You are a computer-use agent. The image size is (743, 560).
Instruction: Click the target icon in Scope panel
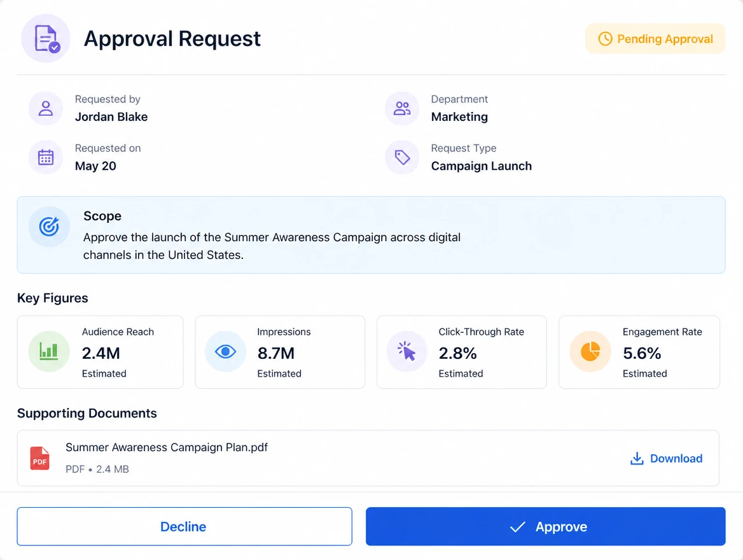(49, 227)
